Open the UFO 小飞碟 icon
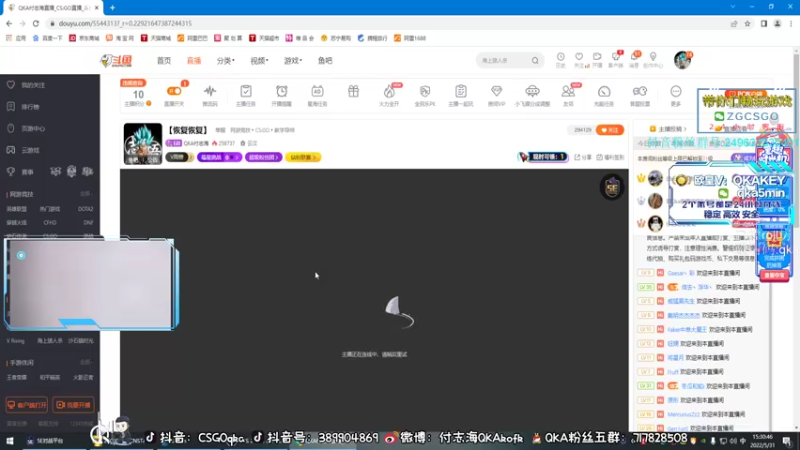 532,91
